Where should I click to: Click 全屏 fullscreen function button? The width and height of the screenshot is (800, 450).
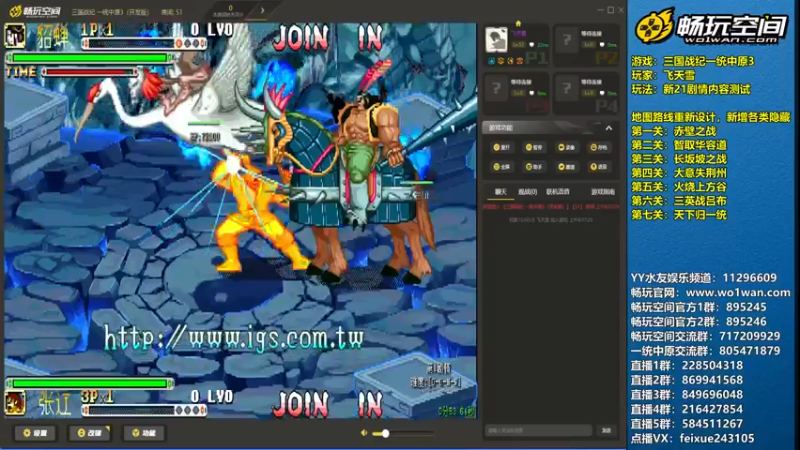point(502,167)
